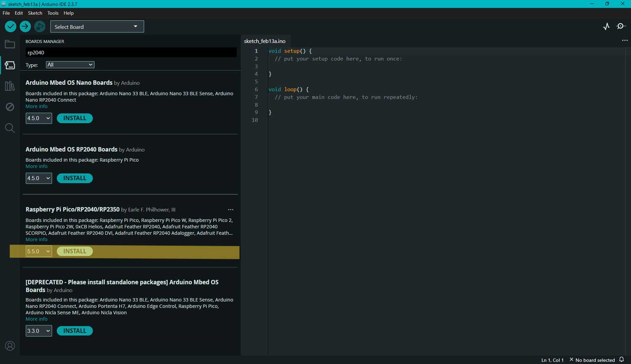Open the Type filter dropdown
Screen dimensions: 631x364
click(70, 64)
